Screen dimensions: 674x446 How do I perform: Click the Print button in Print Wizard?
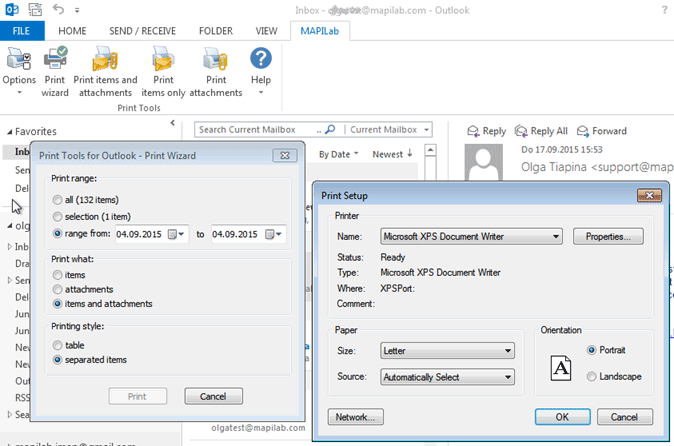[x=138, y=396]
